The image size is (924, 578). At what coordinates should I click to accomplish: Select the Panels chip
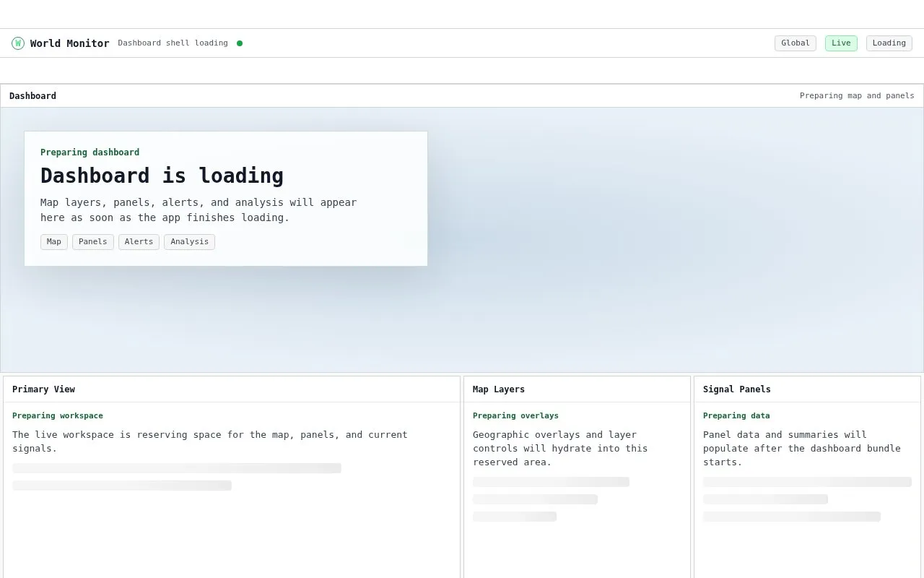tap(93, 242)
